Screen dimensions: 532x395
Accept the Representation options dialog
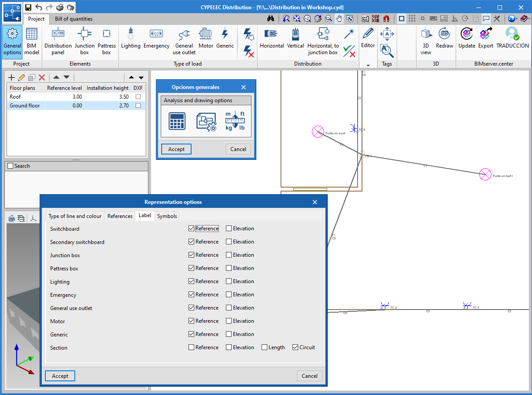(60, 376)
